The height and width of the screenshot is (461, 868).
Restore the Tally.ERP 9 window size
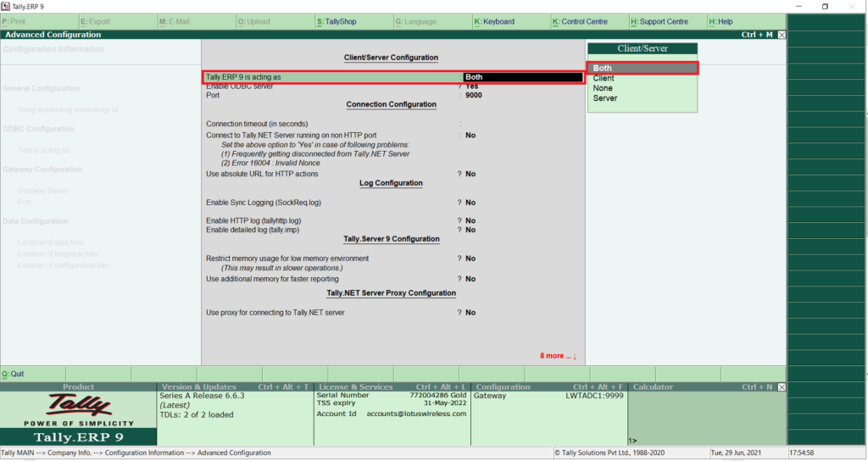[825, 6]
